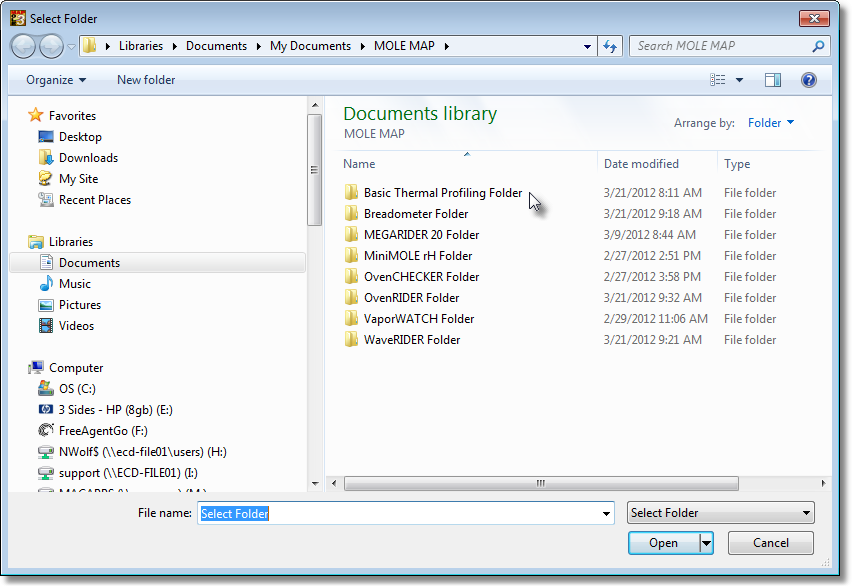Screen dimensions: 852x588
Task: Click the file list scroll left arrow
Action: pos(334,483)
